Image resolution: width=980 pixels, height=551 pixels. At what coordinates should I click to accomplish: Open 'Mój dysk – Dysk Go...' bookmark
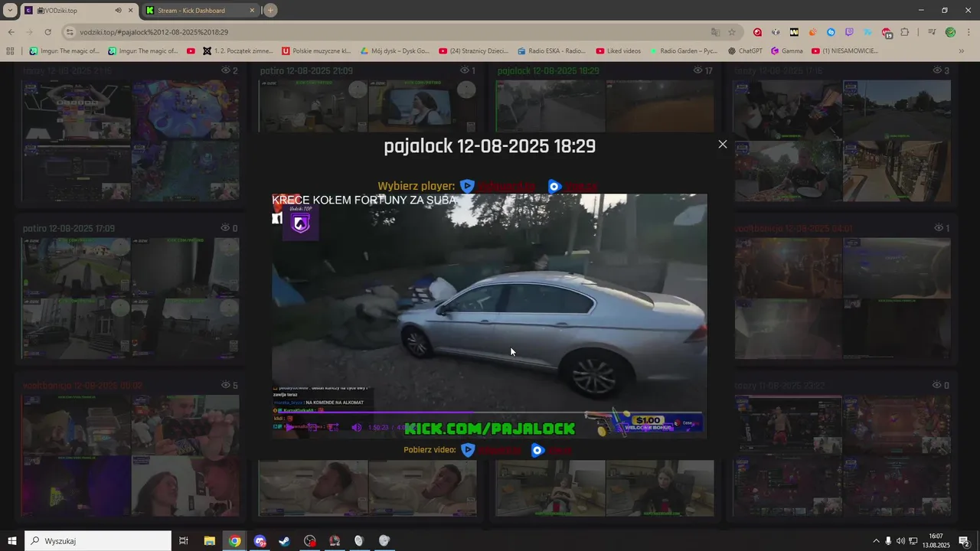point(395,51)
